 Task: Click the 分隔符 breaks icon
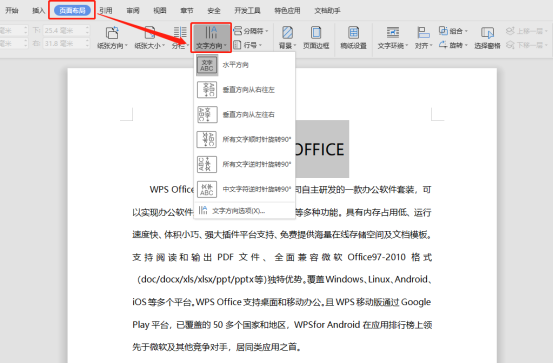pyautogui.click(x=238, y=31)
